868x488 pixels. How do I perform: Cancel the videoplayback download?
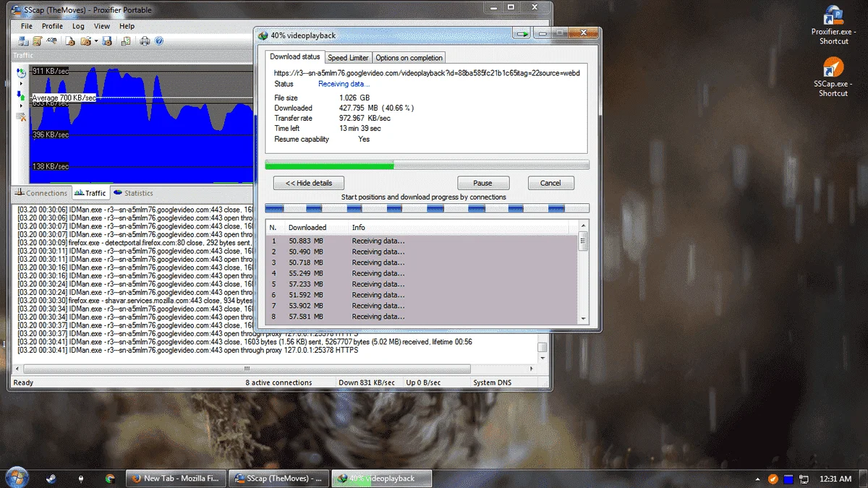(x=550, y=183)
